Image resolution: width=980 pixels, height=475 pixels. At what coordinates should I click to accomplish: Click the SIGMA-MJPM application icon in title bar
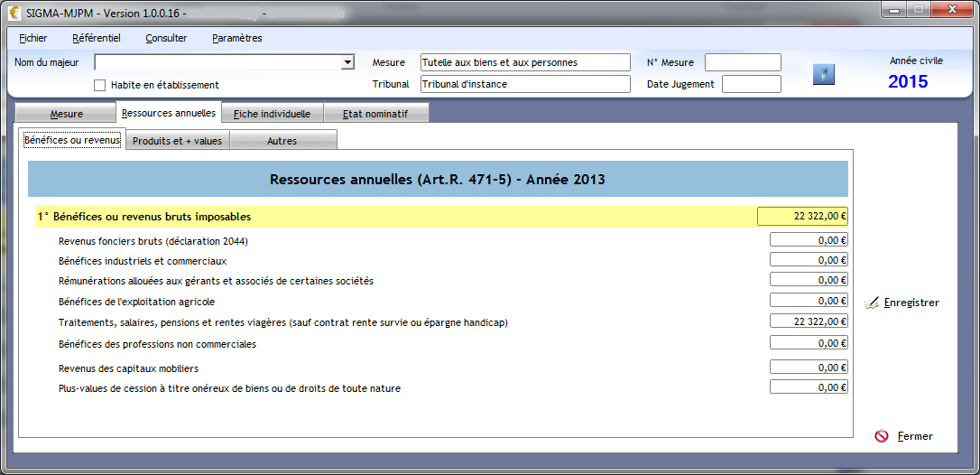point(14,14)
